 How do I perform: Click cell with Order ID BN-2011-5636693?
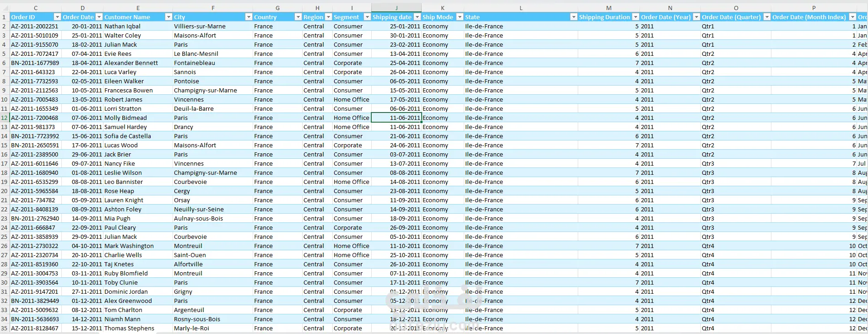pyautogui.click(x=36, y=319)
